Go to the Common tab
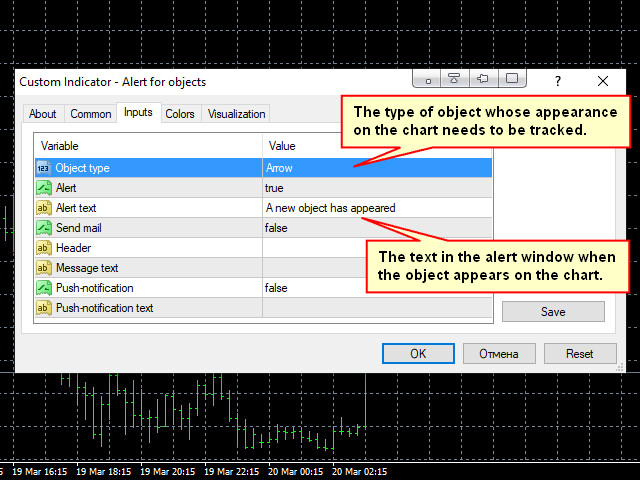Viewport: 640px width, 480px height. coord(91,114)
